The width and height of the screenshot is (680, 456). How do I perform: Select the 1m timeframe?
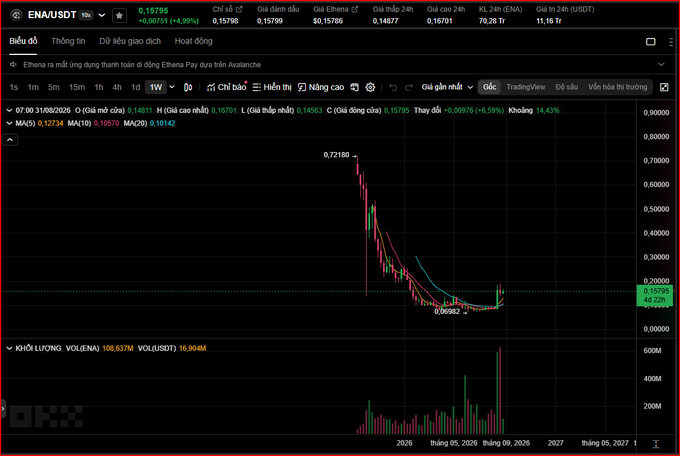tap(33, 87)
